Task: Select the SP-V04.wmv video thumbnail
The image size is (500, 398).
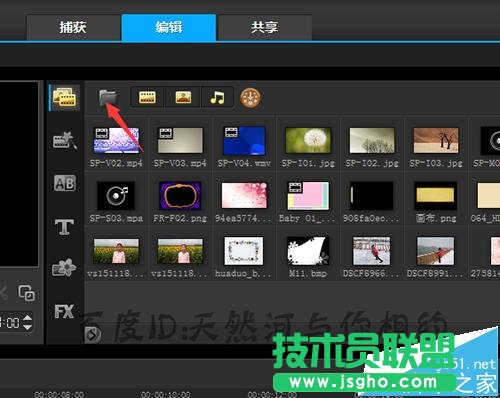Action: click(244, 140)
